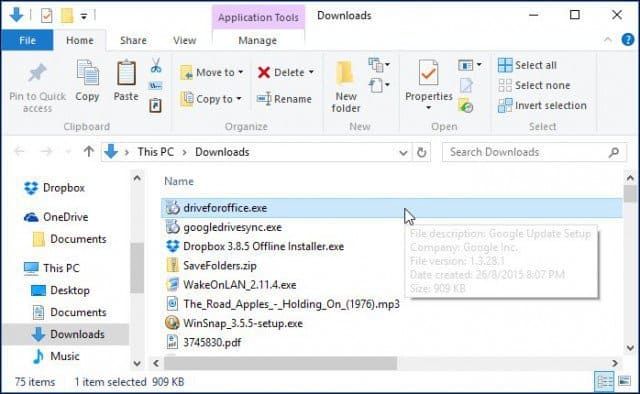
Task: Expand the address bar history dropdown
Action: [x=403, y=153]
